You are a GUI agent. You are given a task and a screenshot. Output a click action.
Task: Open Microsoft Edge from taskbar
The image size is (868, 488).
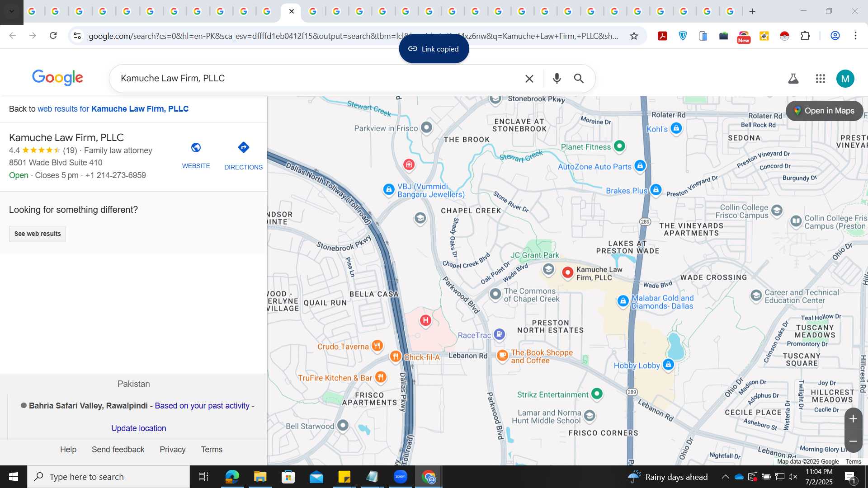(x=232, y=477)
